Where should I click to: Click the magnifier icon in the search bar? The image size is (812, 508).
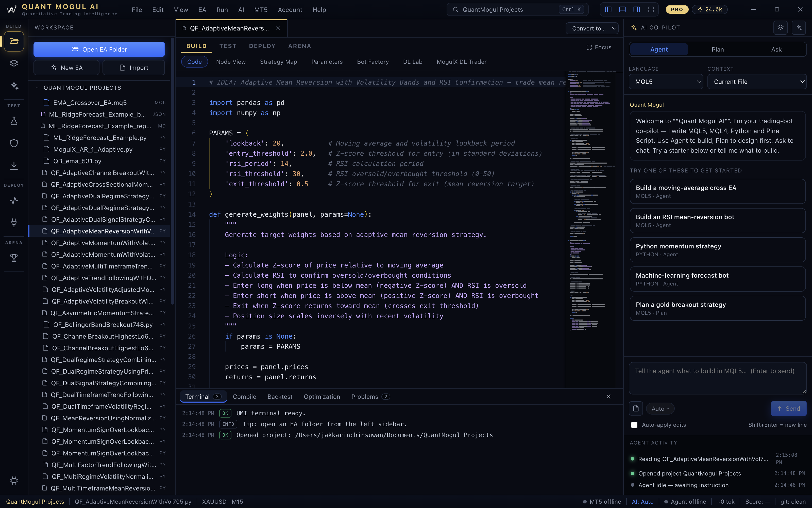tap(455, 9)
